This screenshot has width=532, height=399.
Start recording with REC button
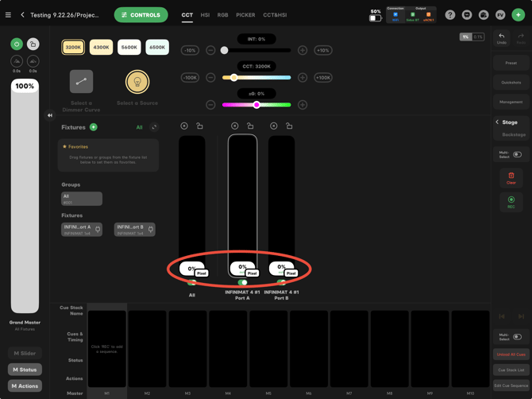pyautogui.click(x=511, y=202)
